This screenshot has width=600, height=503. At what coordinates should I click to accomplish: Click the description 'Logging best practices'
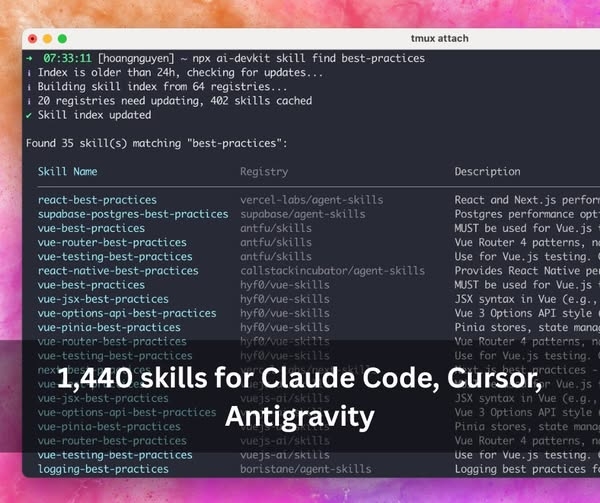tap(527, 469)
